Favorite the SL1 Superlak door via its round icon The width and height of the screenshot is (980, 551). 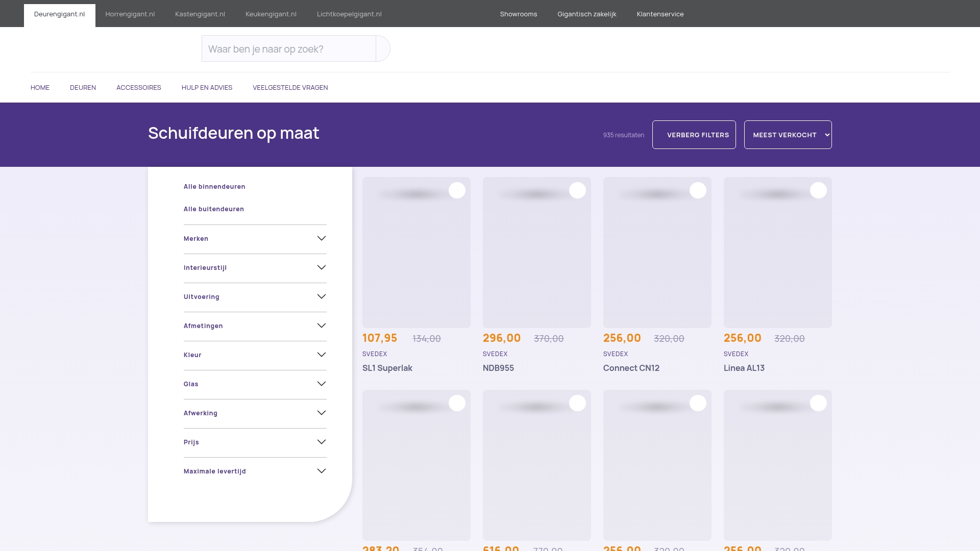coord(457,190)
